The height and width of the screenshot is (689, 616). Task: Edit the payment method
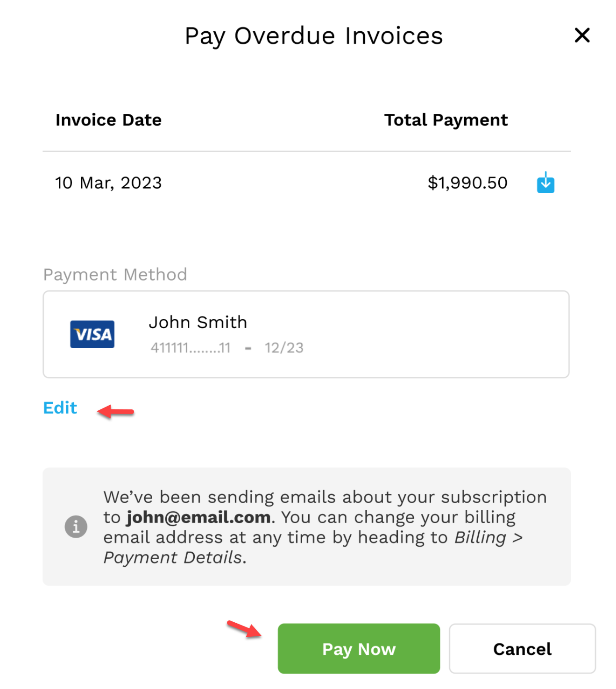click(60, 408)
